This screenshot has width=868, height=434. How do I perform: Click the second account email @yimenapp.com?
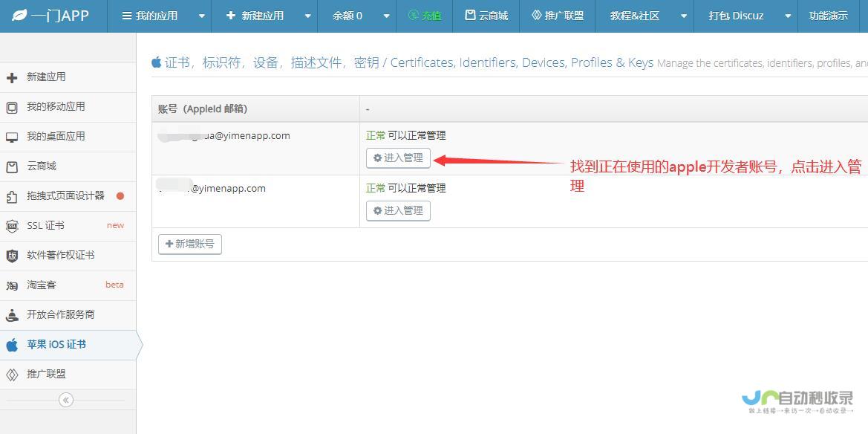[x=212, y=187]
